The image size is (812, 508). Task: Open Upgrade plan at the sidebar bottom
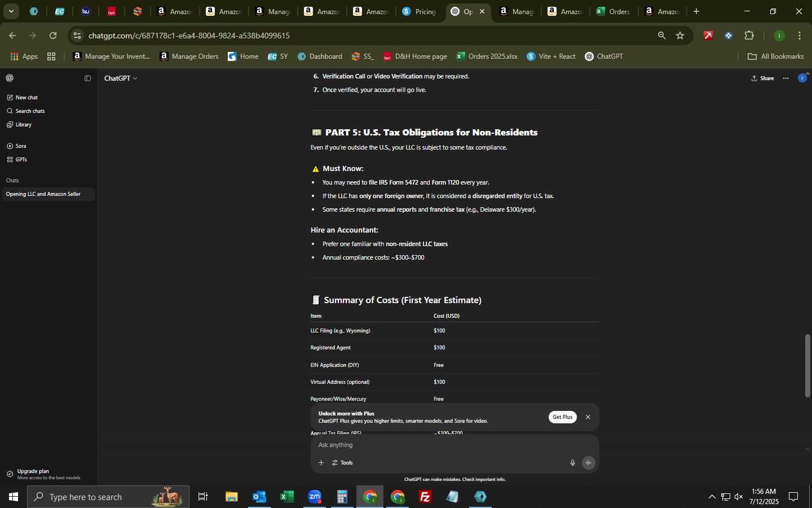(x=48, y=474)
